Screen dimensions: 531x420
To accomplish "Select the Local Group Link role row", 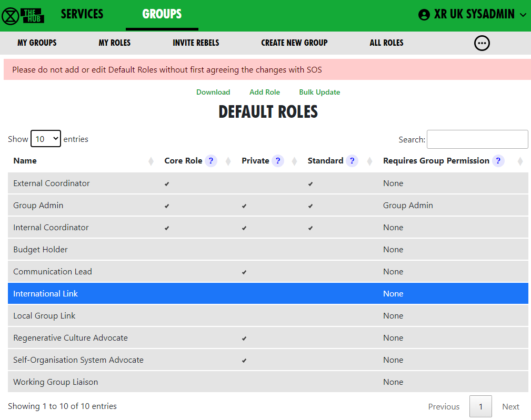I will tap(268, 316).
